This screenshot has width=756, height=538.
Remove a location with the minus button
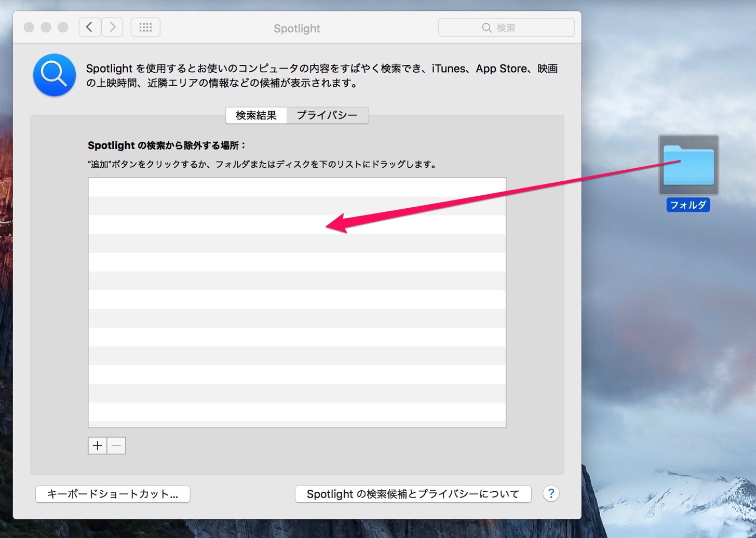click(x=116, y=446)
